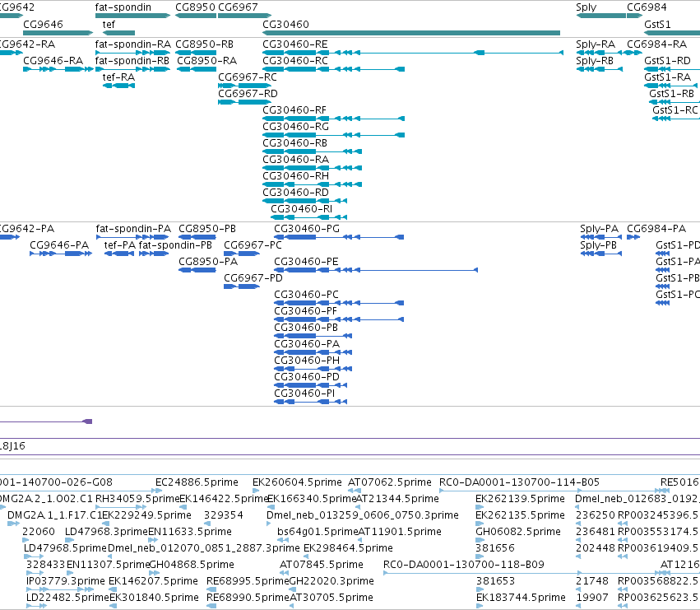Open protein label CG30460-PA

tap(307, 344)
